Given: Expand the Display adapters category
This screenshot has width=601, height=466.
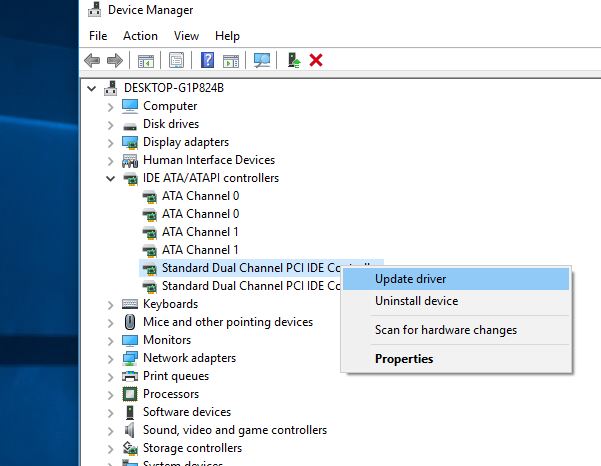Looking at the screenshot, I should [x=110, y=142].
